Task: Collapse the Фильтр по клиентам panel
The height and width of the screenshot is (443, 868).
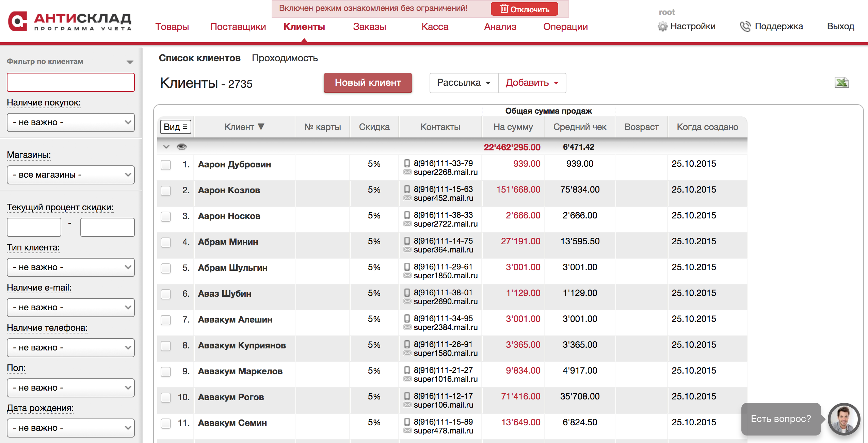Action: tap(130, 62)
